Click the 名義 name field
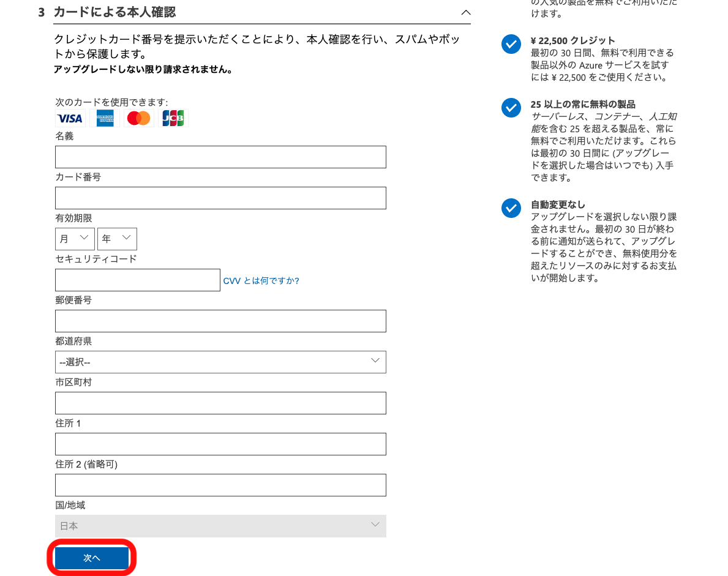 pos(220,157)
